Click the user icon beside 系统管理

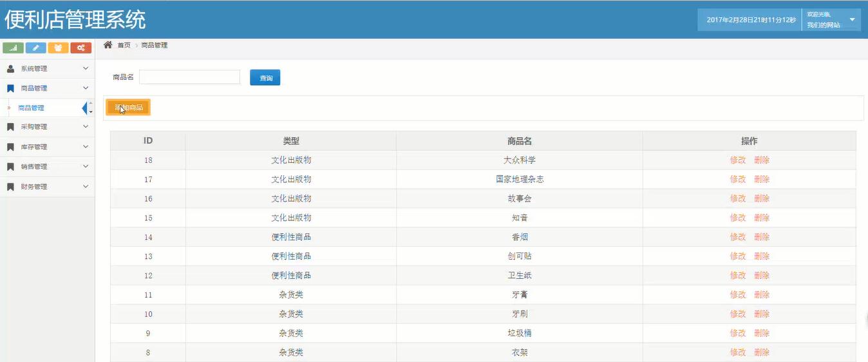coord(10,68)
